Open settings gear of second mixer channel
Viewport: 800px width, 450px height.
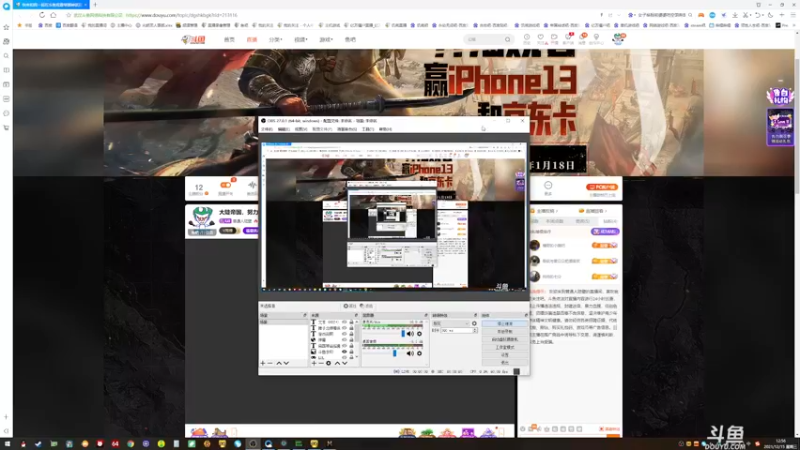[419, 353]
